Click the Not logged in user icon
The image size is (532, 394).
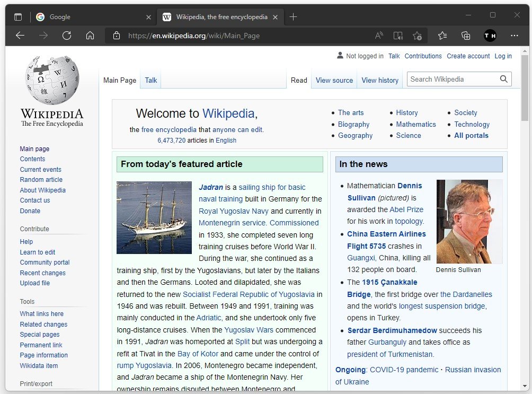[340, 55]
